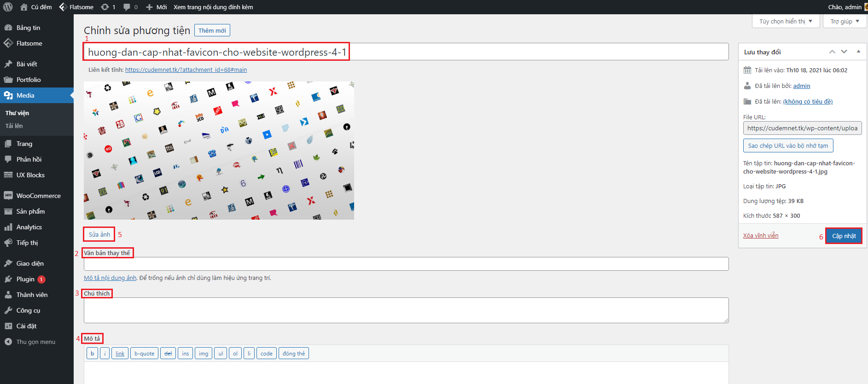Open Mô tả nội dung ảnh link
This screenshot has width=868, height=384.
pos(110,278)
